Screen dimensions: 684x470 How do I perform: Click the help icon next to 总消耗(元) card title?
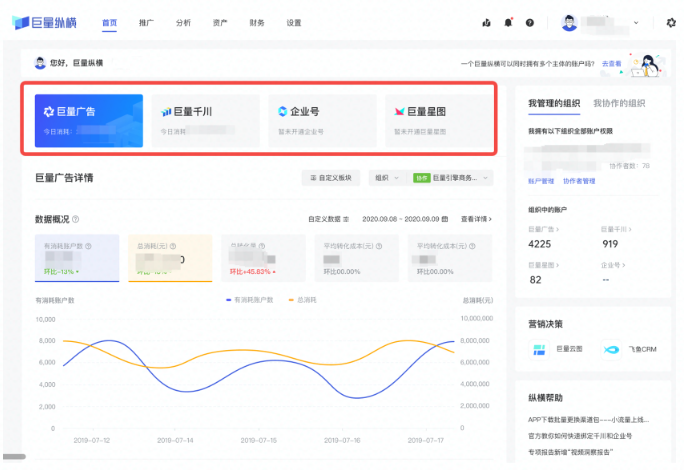(173, 246)
